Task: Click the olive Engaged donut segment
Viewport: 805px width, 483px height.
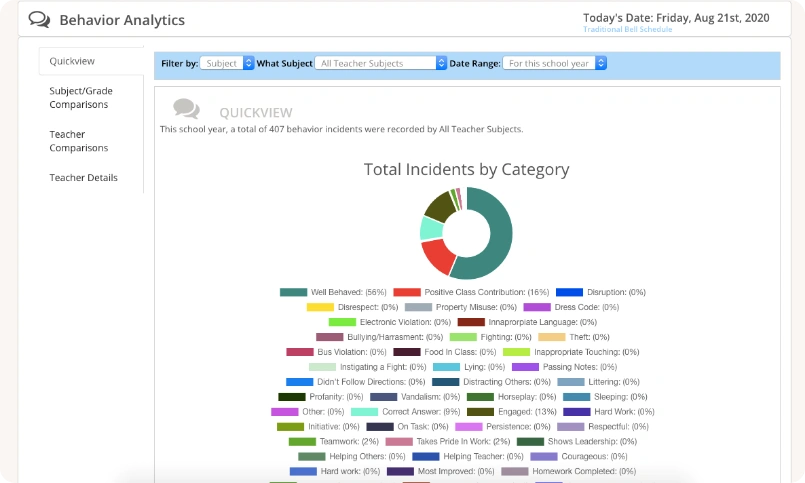Action: (x=440, y=206)
